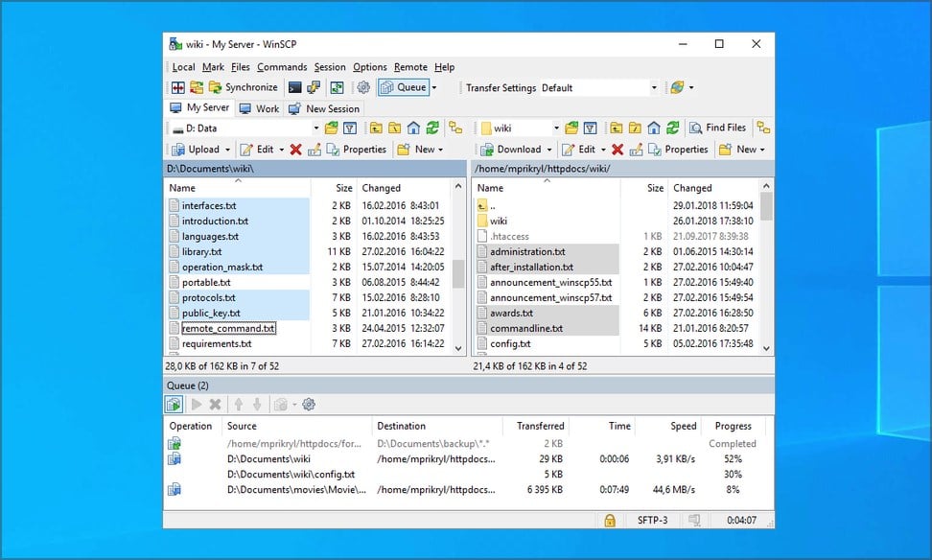Toggle the Queue panel button
This screenshot has height=560, width=932.
pos(404,87)
